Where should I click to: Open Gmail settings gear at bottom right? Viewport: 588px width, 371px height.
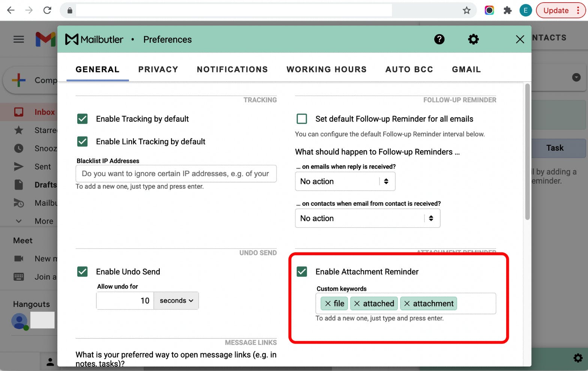click(x=578, y=358)
